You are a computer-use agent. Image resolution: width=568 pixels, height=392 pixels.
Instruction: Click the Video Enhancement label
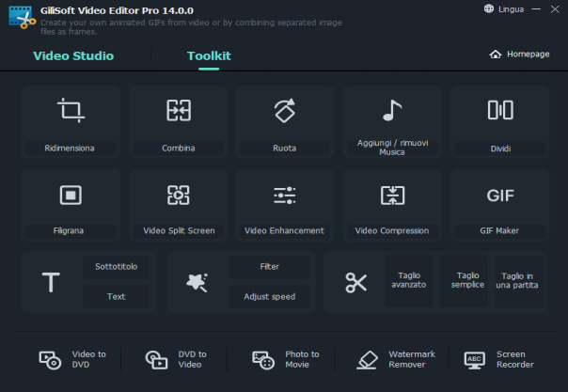284,231
